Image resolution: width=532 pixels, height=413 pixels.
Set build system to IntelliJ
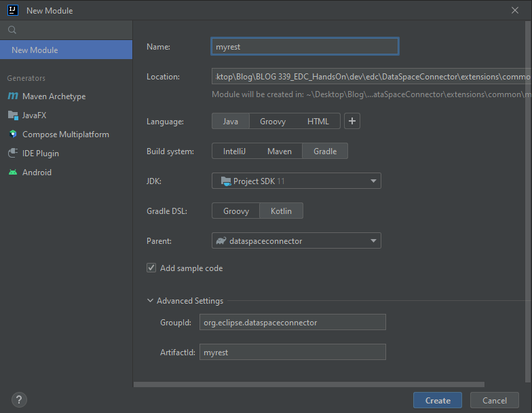point(234,151)
